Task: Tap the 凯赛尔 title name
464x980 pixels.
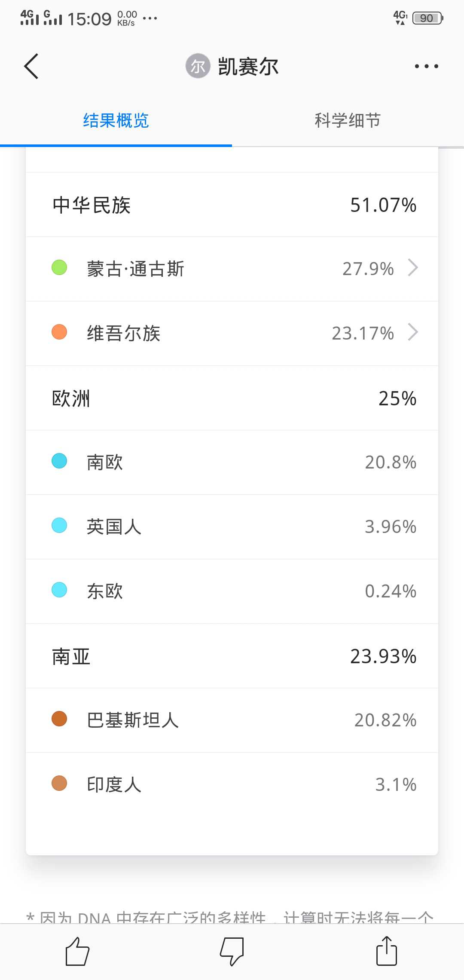Action: tap(248, 67)
